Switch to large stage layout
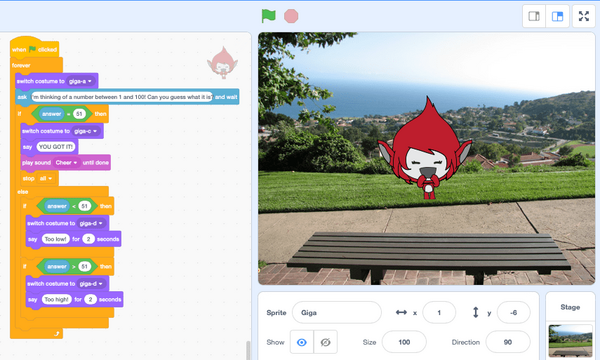 (x=558, y=16)
